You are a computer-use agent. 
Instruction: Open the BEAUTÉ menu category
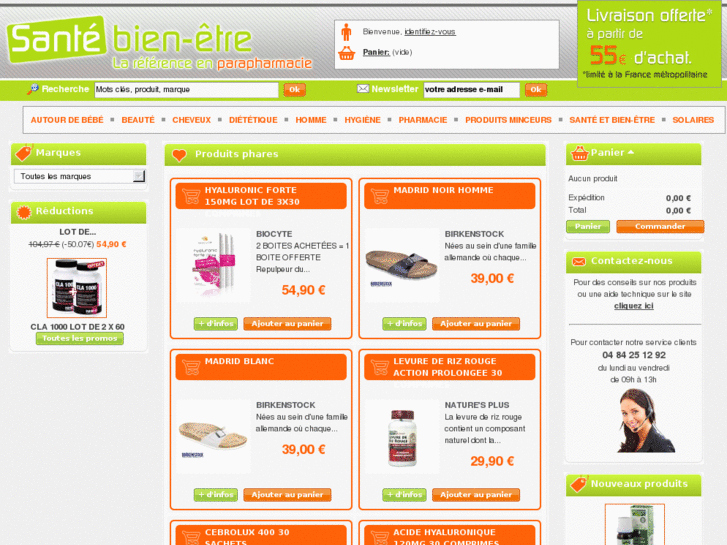pos(138,120)
